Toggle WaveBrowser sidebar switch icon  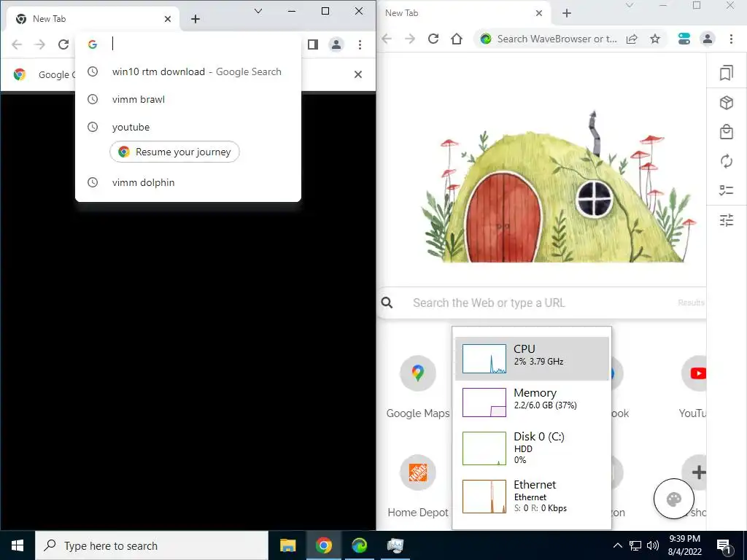(x=684, y=39)
